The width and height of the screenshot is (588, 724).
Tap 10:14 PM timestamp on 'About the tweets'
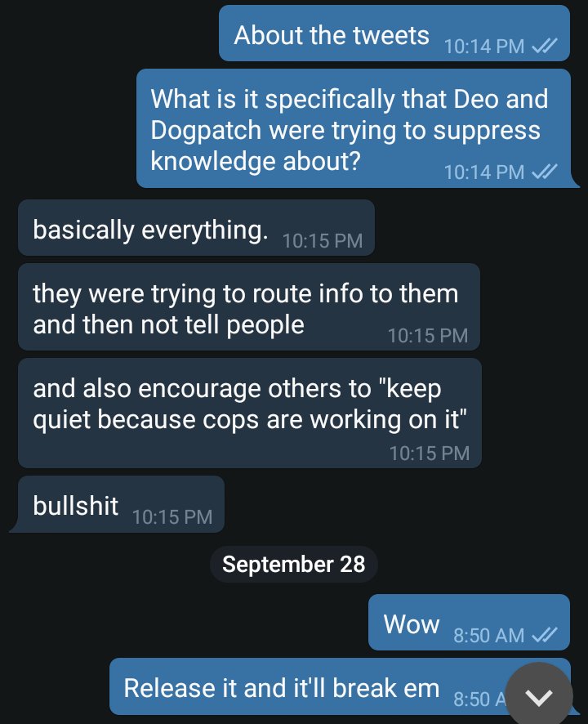[483, 47]
